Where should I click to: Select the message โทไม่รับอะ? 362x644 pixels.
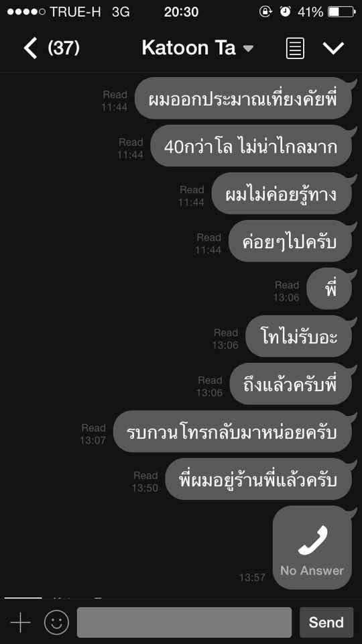[299, 336]
